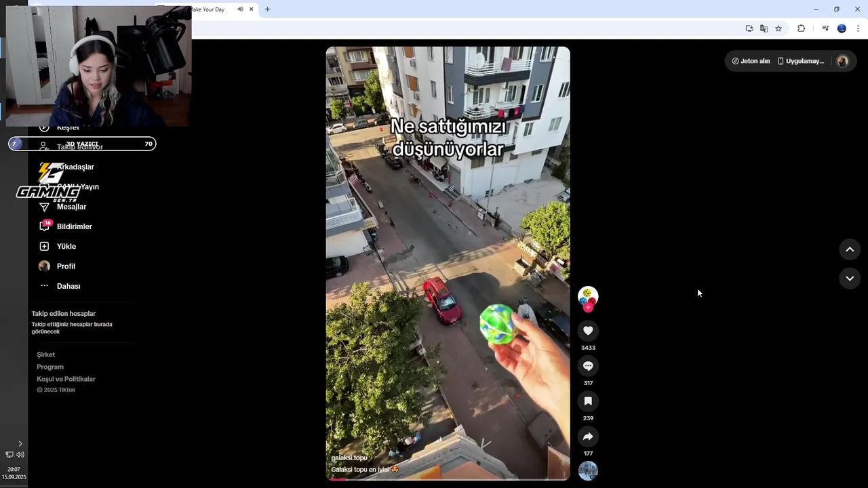Click the install app icon in address bar
Viewport: 868px width, 488px height.
click(749, 28)
